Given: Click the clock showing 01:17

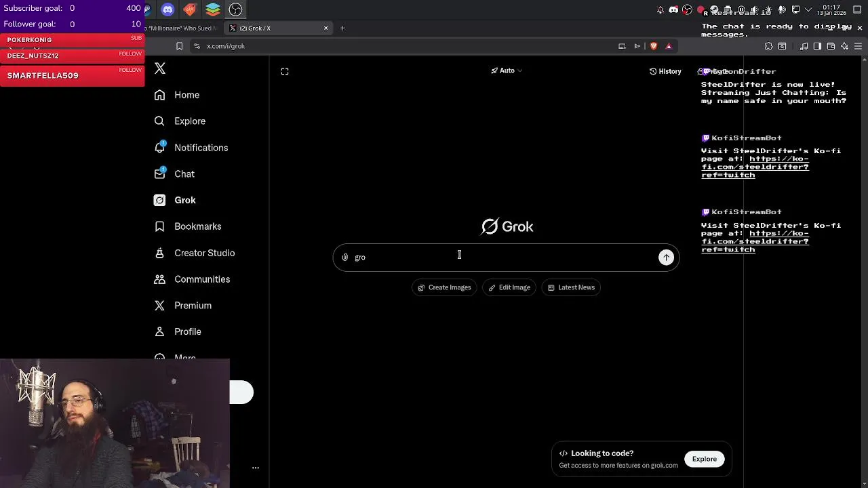Looking at the screenshot, I should [x=832, y=10].
